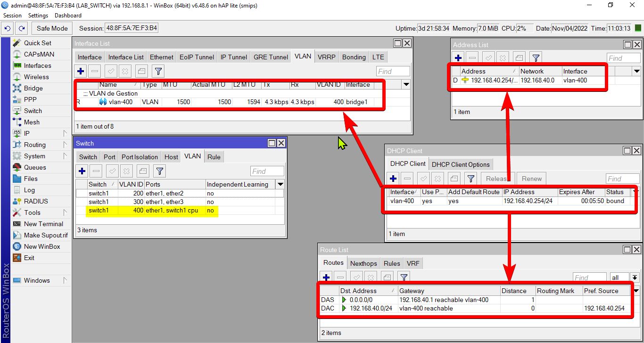Select the VLAN 400 row in Switch table
This screenshot has width=644, height=343.
152,211
